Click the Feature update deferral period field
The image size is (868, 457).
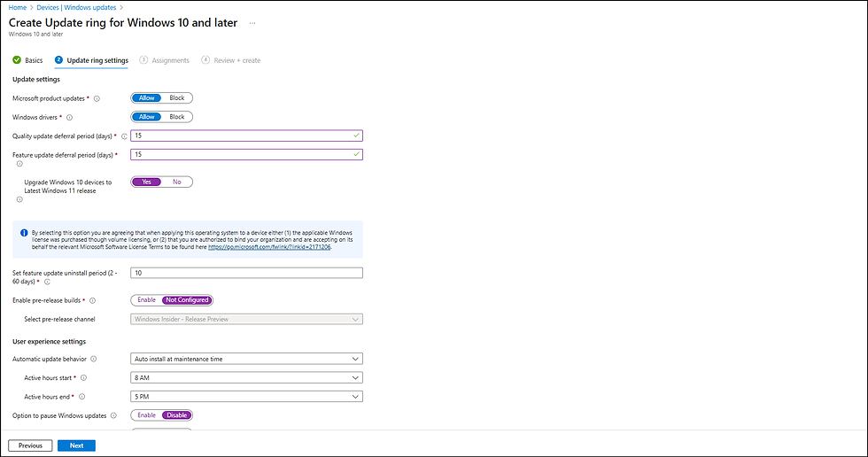pos(246,154)
